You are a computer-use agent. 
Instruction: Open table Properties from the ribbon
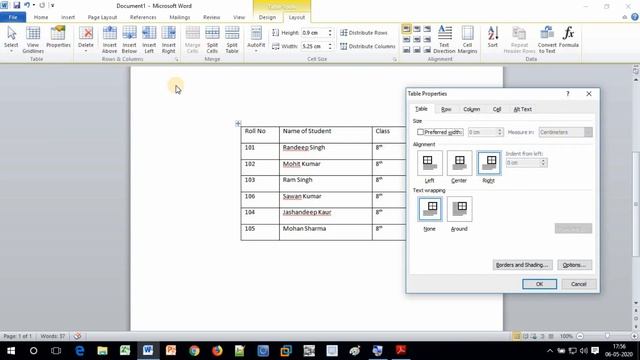click(x=58, y=37)
